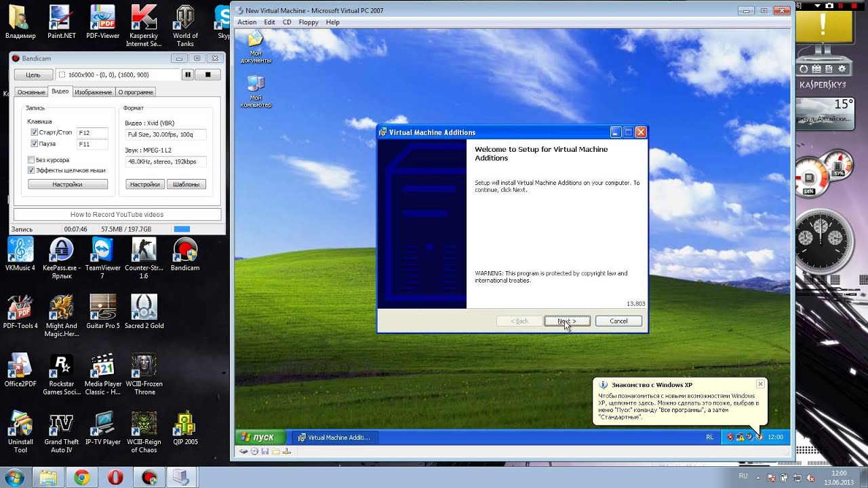Select the Bandicam Видео tab

60,91
